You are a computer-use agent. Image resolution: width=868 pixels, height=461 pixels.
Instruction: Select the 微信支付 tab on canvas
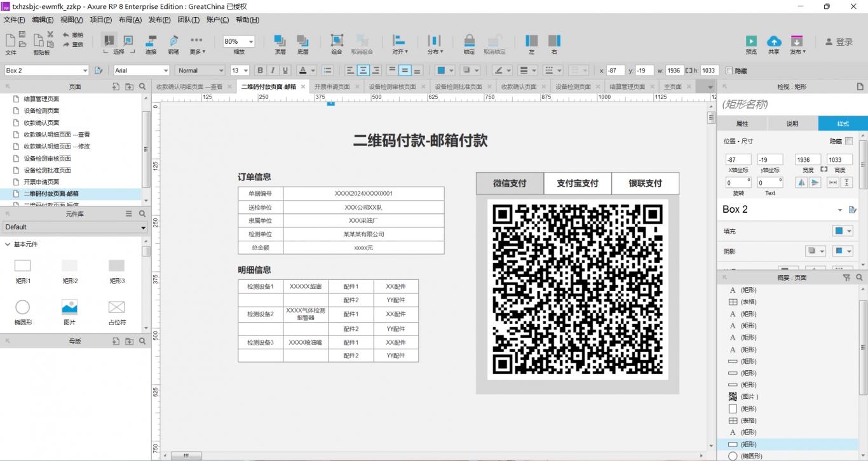point(510,184)
